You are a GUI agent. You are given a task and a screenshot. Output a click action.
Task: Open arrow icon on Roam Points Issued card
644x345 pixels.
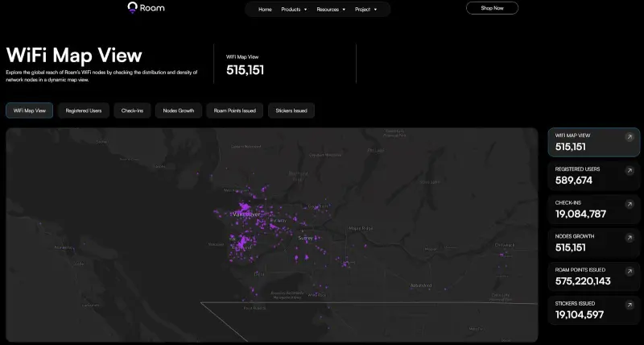pos(629,272)
